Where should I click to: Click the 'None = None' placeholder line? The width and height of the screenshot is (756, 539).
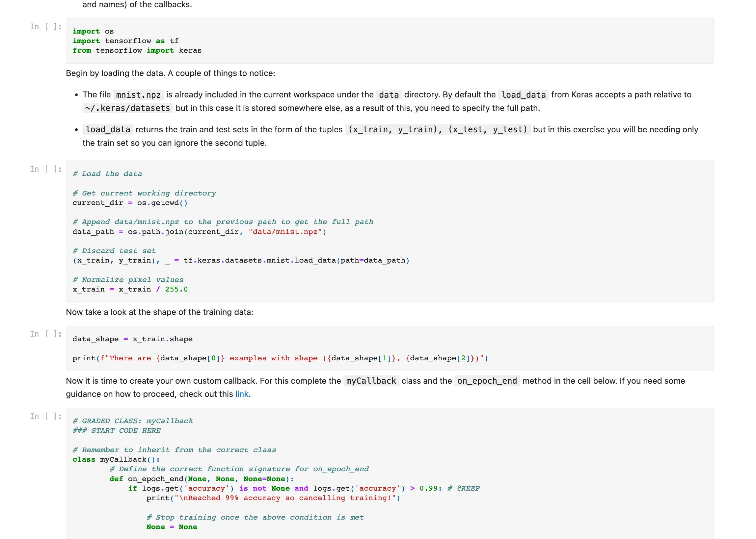(x=172, y=527)
